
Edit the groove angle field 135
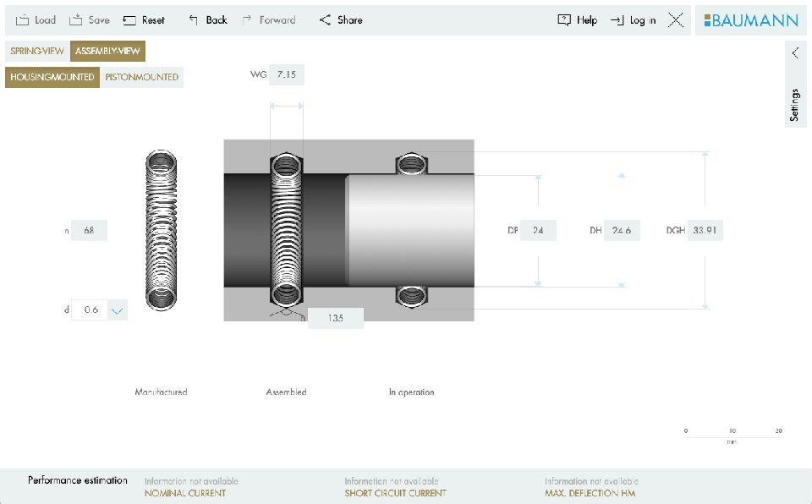336,318
